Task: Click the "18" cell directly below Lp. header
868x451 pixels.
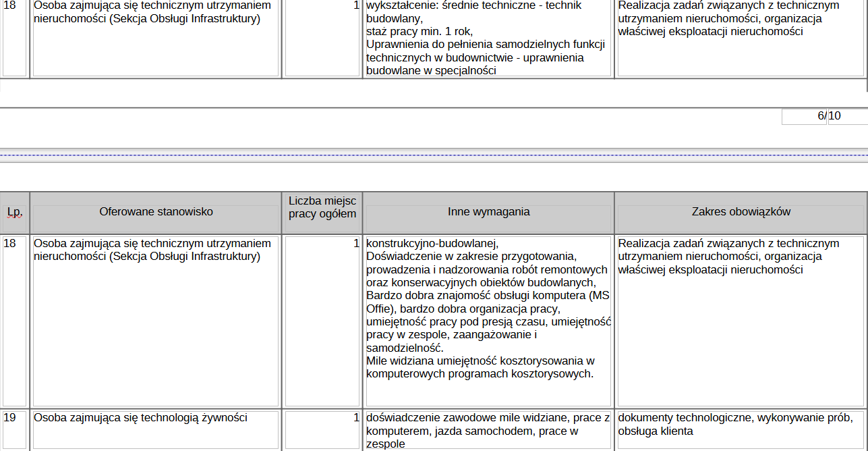Action: pyautogui.click(x=10, y=243)
